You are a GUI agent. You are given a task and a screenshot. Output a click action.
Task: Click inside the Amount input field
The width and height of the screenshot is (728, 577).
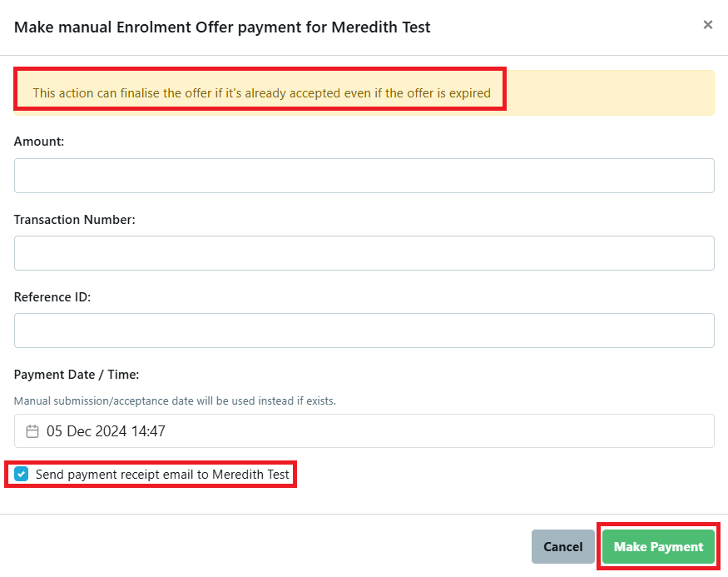(x=364, y=175)
